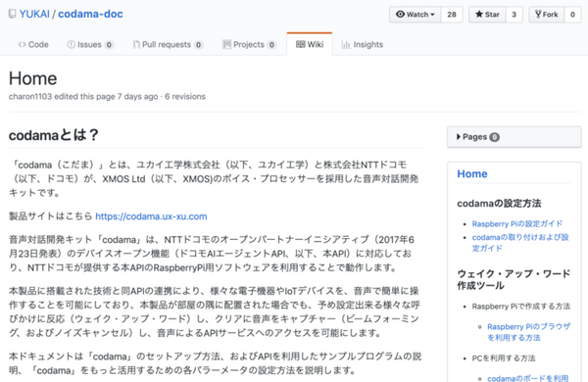The width and height of the screenshot is (588, 382).
Task: Open the https://codama.ux-xu.com product link
Action: click(x=151, y=216)
